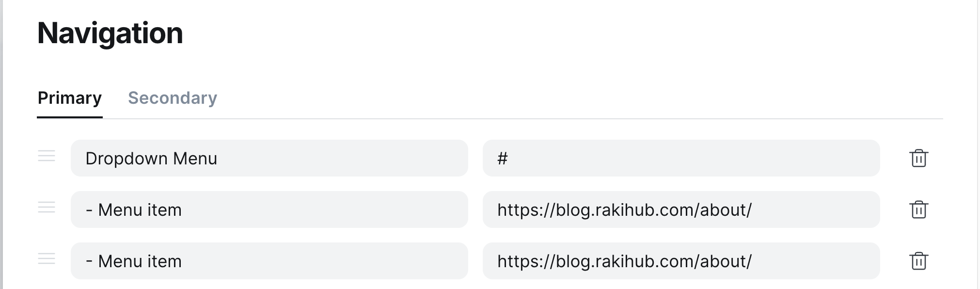Switch to the Secondary tab
This screenshot has width=980, height=289.
[x=173, y=98]
